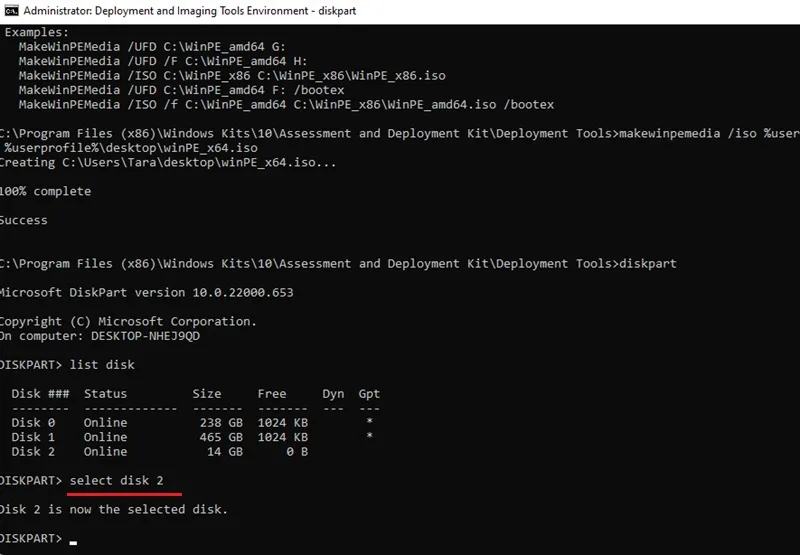The height and width of the screenshot is (555, 800).
Task: Click the "100% complete" progress line
Action: [45, 191]
